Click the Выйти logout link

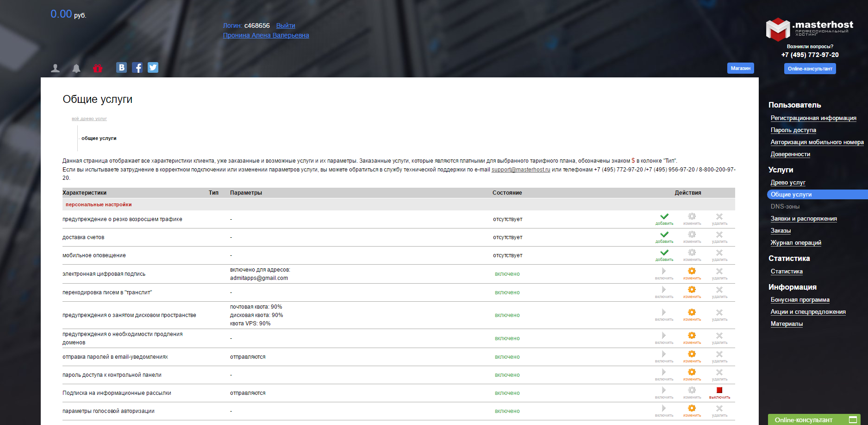pyautogui.click(x=286, y=25)
